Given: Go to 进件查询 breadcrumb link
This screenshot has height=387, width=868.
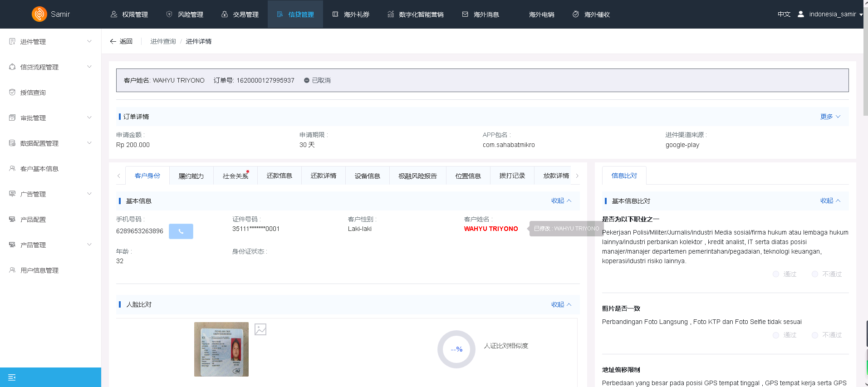Looking at the screenshot, I should (x=163, y=41).
